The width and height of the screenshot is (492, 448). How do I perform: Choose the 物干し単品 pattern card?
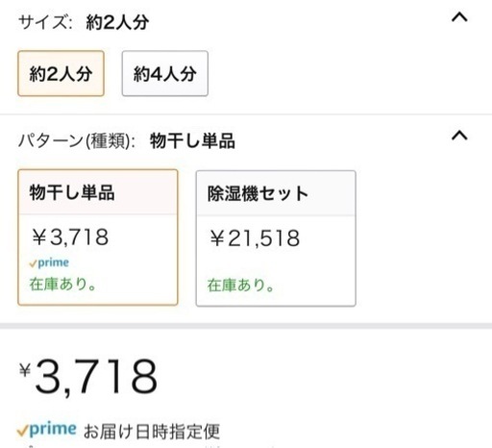98,237
